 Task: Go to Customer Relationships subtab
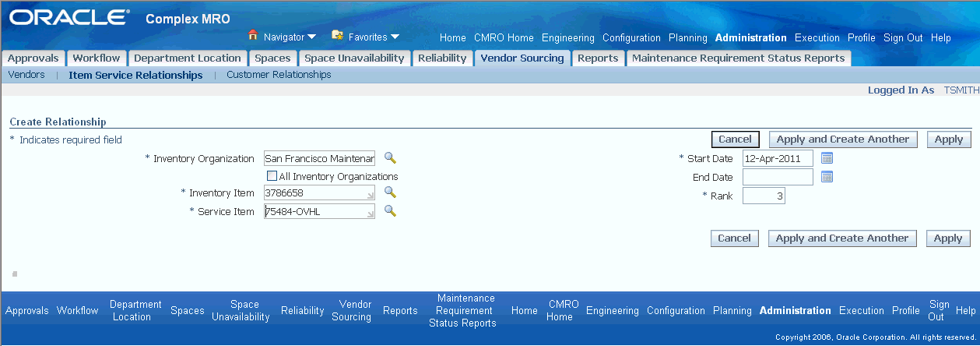(279, 75)
